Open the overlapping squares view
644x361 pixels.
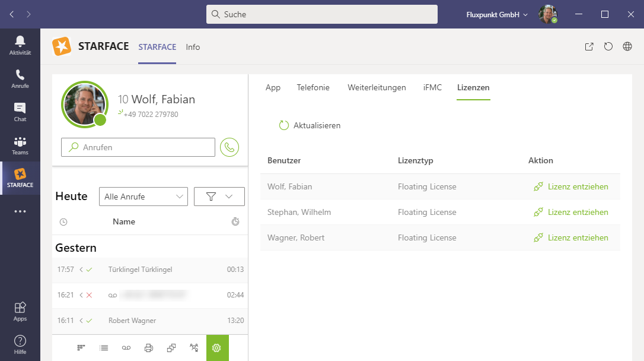(x=171, y=348)
